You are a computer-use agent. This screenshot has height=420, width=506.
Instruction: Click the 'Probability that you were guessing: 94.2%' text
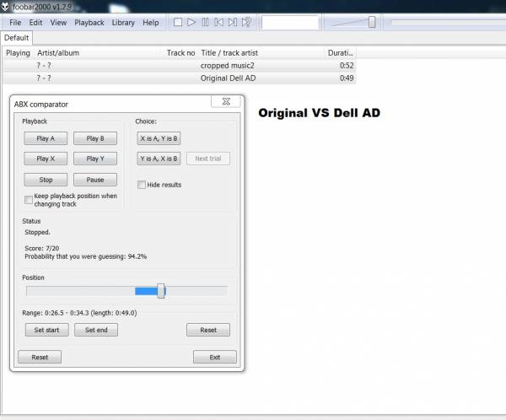[x=85, y=256]
